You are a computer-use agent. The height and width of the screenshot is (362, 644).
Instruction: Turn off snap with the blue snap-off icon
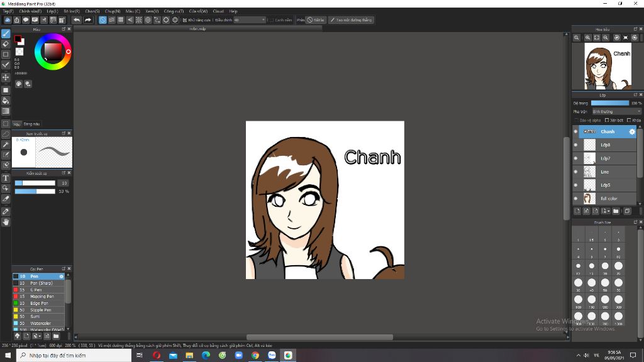click(103, 19)
